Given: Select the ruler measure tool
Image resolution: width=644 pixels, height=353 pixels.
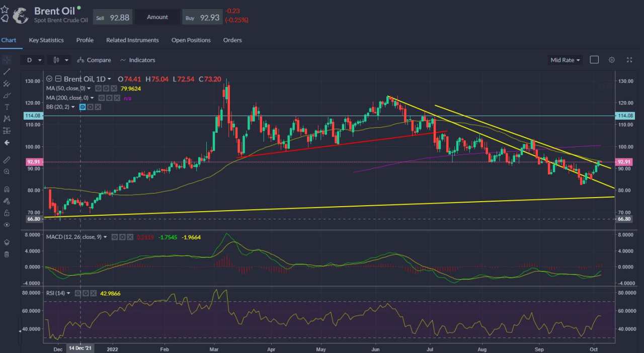Looking at the screenshot, I should point(7,160).
